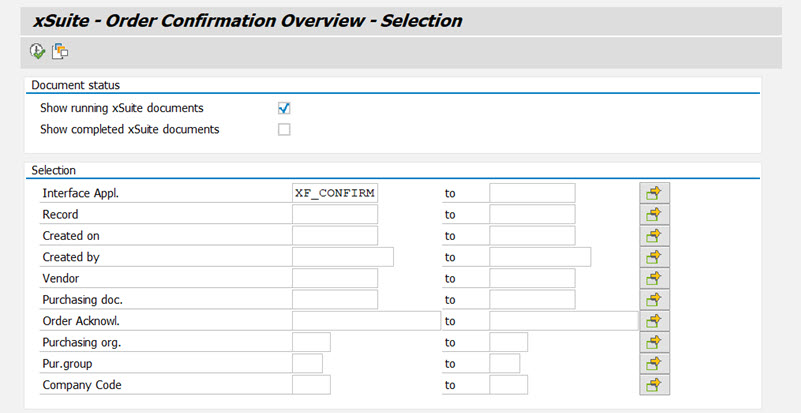The height and width of the screenshot is (413, 801).
Task: Click the Company Code from-value field
Action: pyautogui.click(x=311, y=385)
